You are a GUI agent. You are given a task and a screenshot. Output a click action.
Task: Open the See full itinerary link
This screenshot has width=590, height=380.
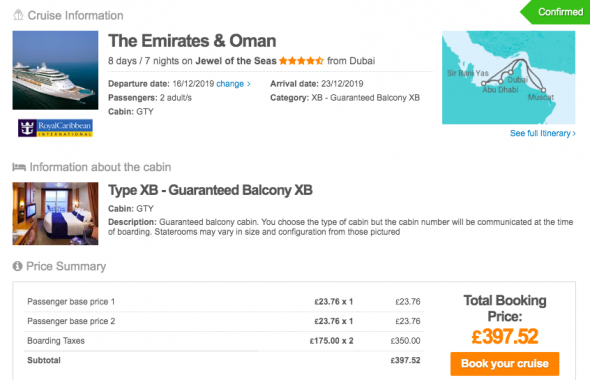point(540,133)
